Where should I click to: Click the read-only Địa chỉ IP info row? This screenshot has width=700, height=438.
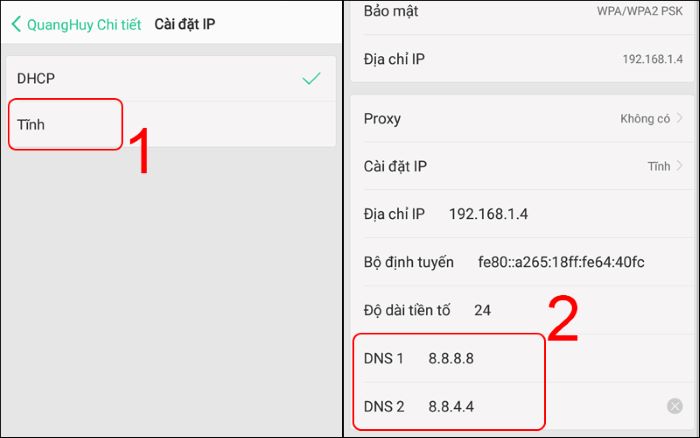[523, 59]
